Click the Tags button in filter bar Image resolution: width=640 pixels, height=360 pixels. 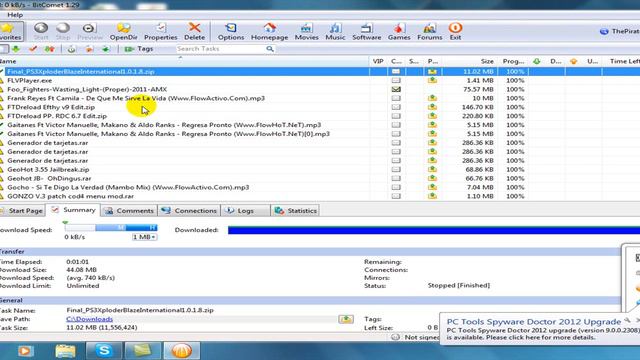click(x=139, y=49)
